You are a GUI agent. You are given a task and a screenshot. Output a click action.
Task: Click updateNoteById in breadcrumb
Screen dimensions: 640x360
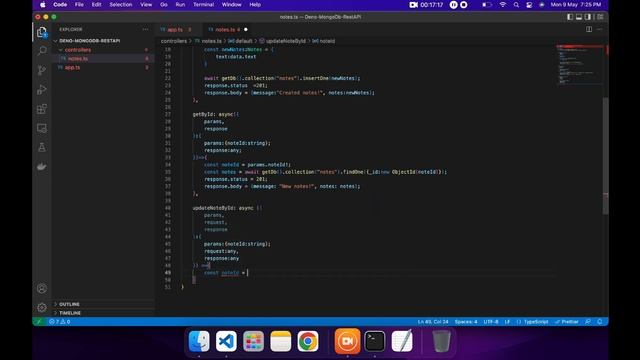coord(285,41)
